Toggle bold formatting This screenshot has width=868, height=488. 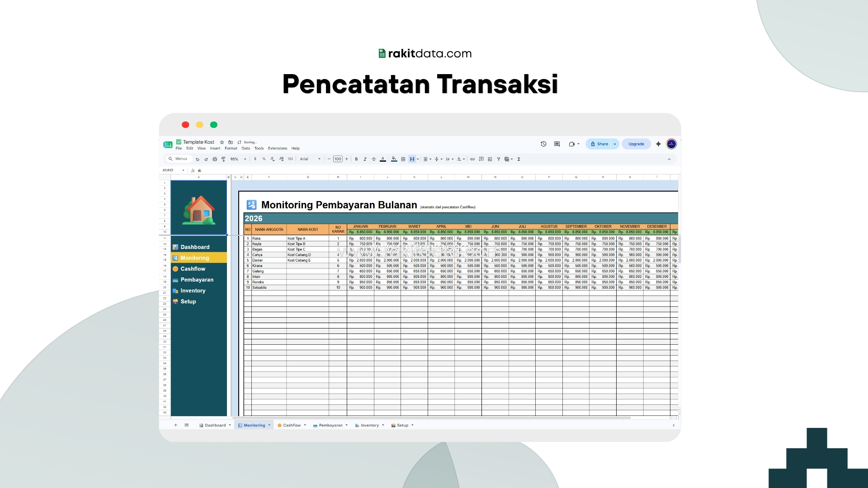pos(356,159)
